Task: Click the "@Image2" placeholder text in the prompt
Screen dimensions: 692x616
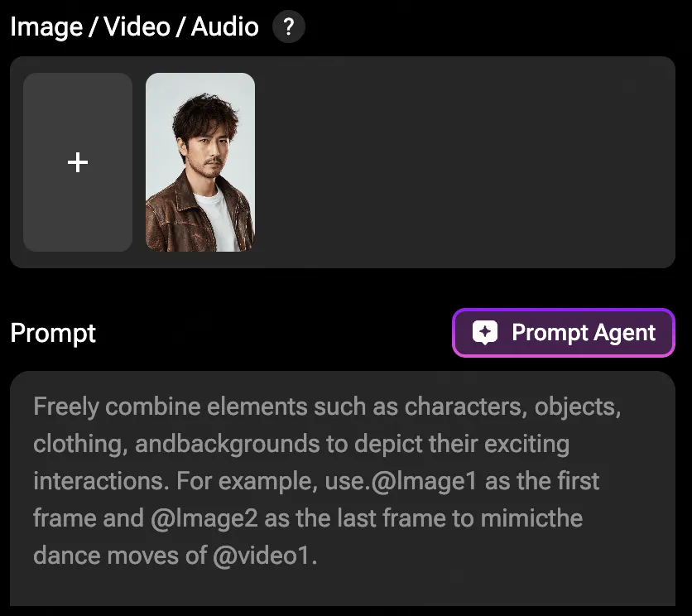Action: point(204,518)
